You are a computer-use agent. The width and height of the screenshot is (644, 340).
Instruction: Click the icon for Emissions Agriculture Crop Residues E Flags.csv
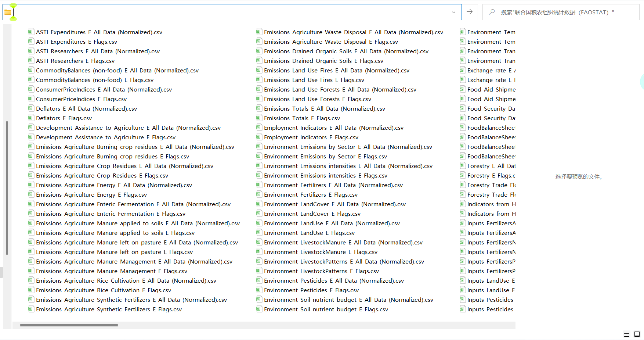[31, 175]
